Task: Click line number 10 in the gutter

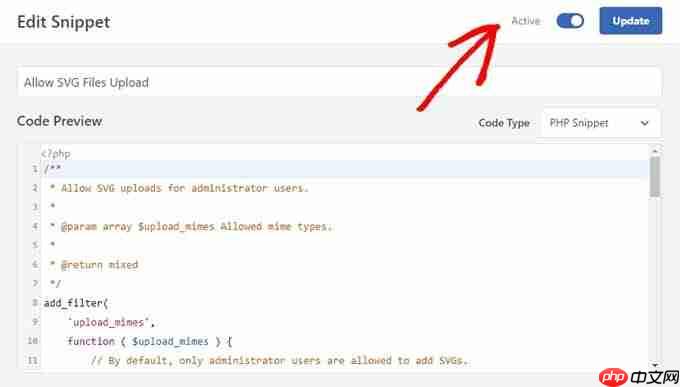Action: (x=33, y=341)
